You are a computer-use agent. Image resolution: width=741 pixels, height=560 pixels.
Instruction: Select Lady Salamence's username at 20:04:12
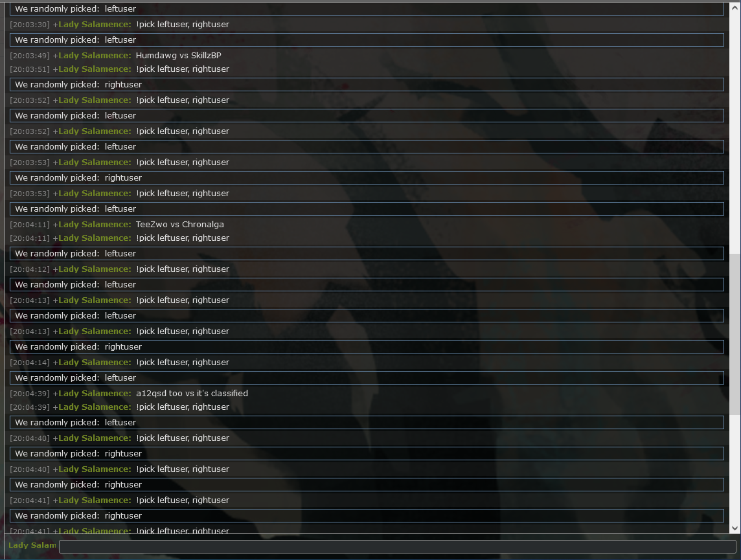[95, 269]
